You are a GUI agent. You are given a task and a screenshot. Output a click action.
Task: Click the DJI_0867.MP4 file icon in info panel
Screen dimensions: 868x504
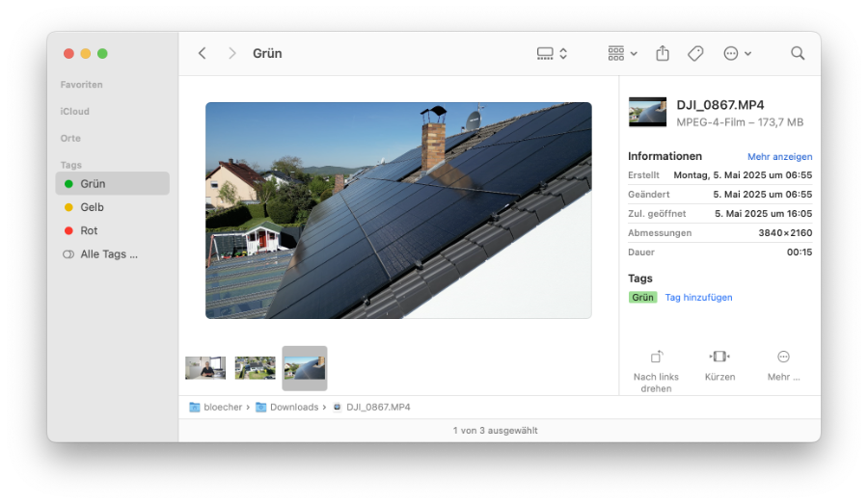[647, 113]
